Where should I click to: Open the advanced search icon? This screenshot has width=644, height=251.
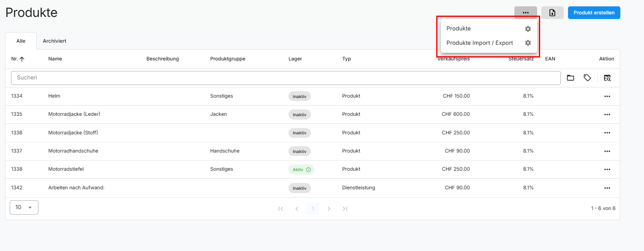(x=607, y=78)
